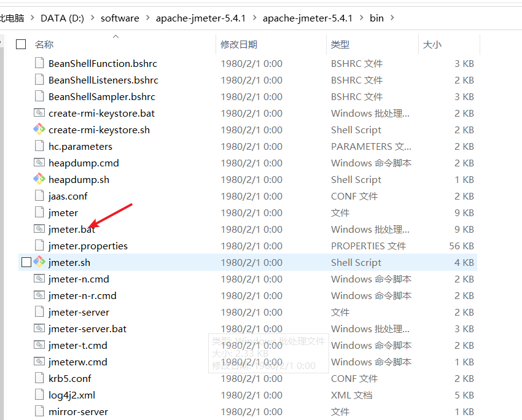Click the bin breadcrumb segment
The width and height of the screenshot is (522, 420).
pos(377,18)
